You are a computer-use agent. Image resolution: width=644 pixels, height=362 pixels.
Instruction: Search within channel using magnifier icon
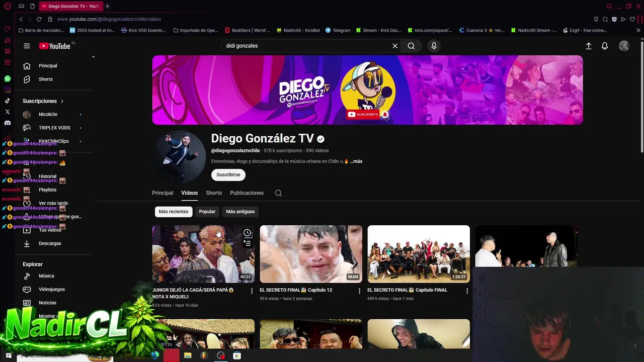coord(278,193)
